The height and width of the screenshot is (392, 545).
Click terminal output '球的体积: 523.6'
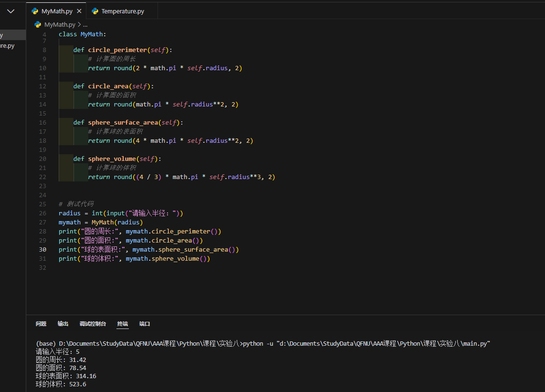pos(61,384)
